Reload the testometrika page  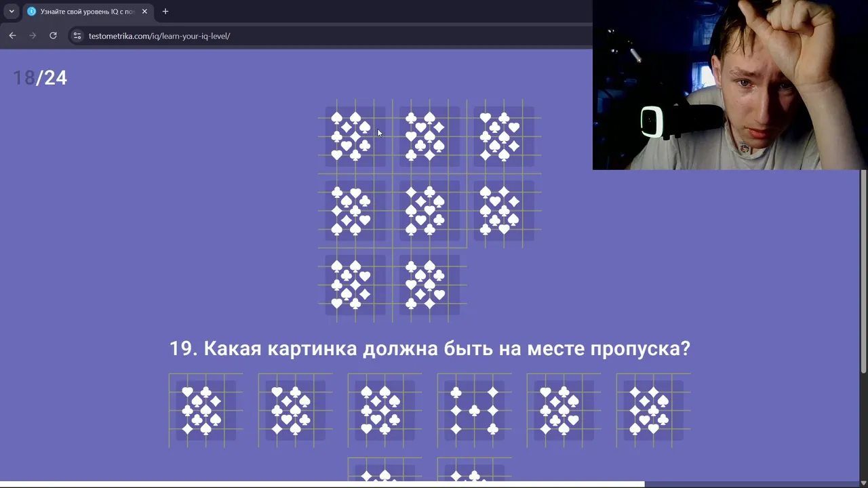click(53, 36)
